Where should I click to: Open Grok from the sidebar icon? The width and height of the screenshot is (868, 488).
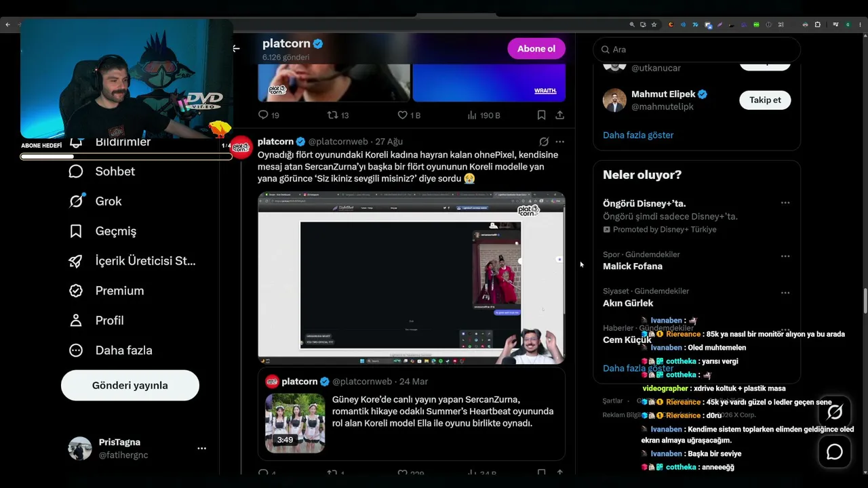[76, 201]
